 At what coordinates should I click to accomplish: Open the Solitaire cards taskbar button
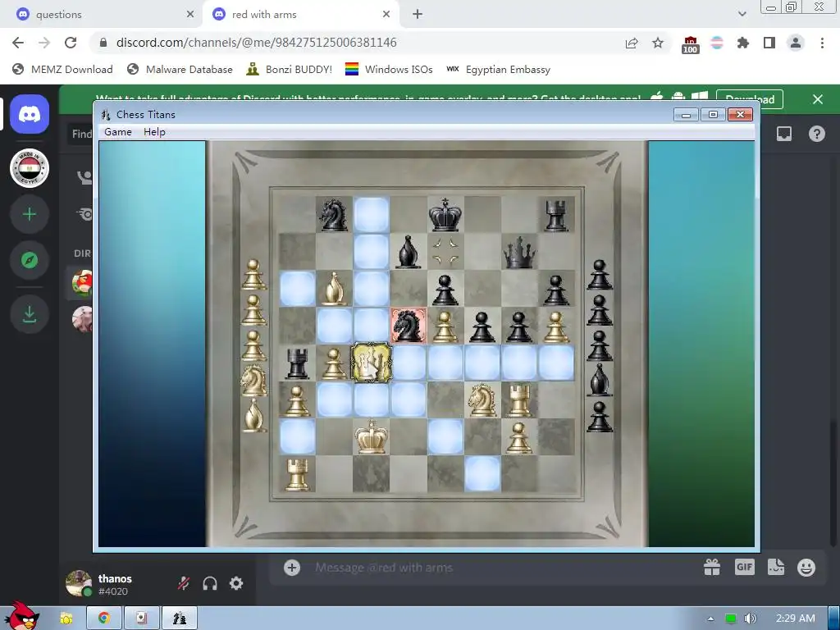click(x=141, y=619)
